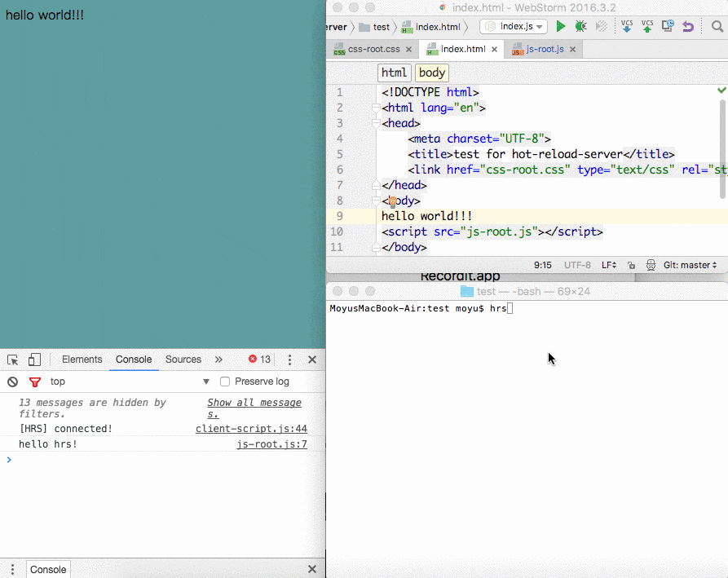Click 'hello world!!!' text on line 9

pos(426,216)
